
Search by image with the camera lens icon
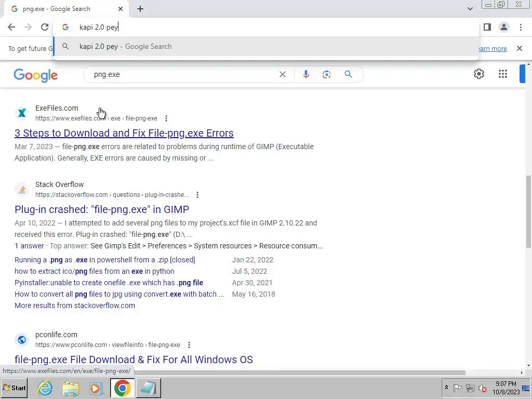tap(326, 74)
